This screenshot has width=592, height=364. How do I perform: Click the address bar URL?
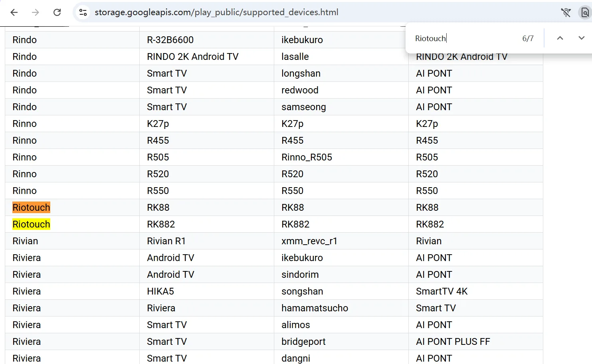tap(216, 12)
